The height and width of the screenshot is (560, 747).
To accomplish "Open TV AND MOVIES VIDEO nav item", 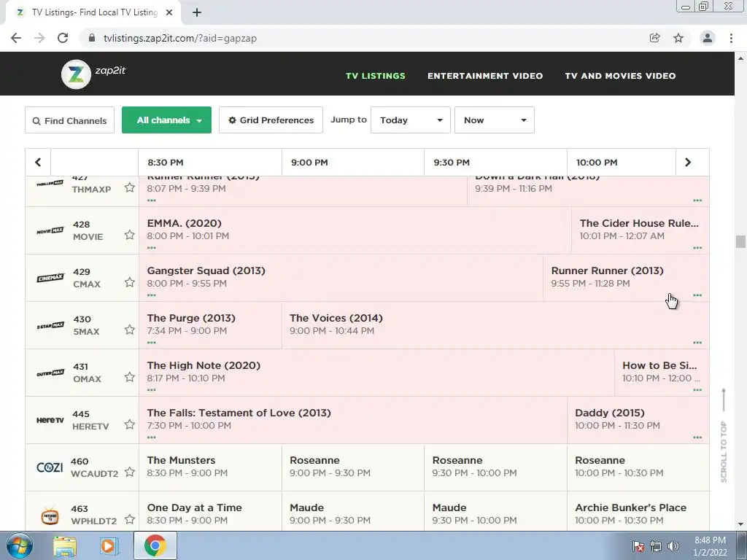I will (620, 76).
